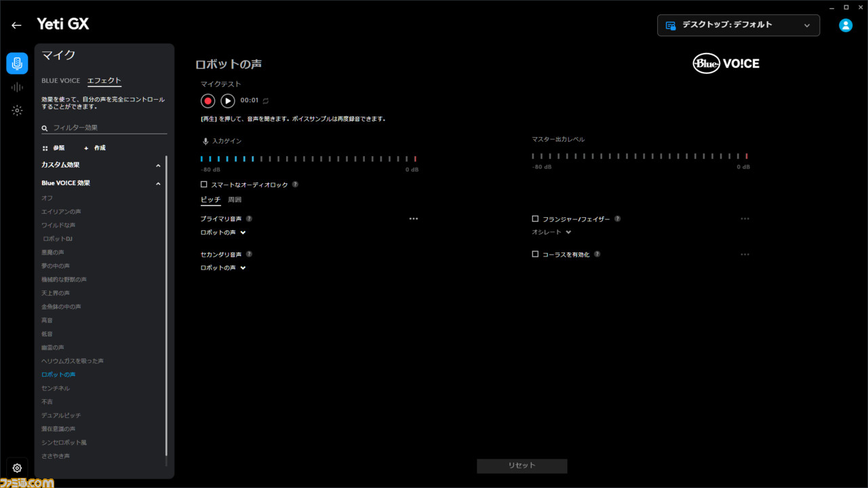Open the プライマリ音声 three-dot menu
Screen dimensions: 868x488
coord(414,219)
